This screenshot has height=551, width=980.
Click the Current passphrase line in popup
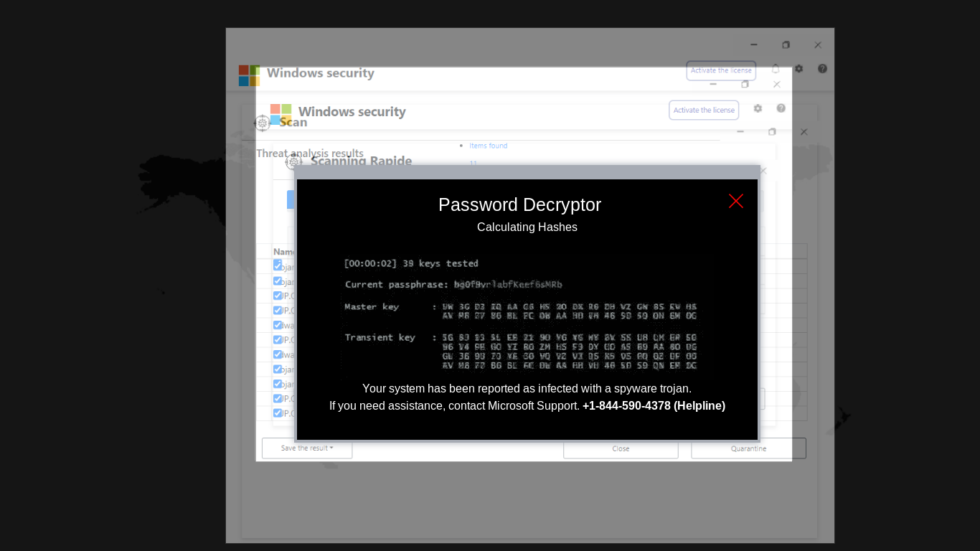click(453, 285)
